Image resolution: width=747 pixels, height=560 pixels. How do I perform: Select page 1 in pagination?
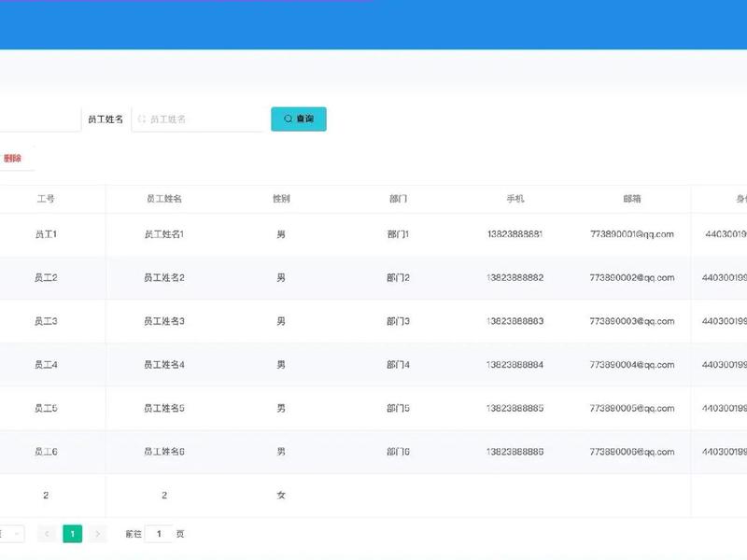(x=73, y=534)
